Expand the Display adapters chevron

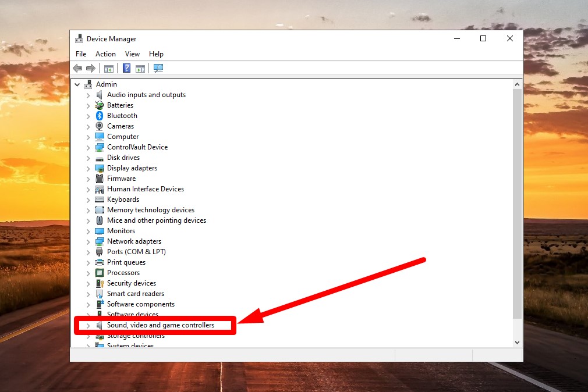(88, 169)
